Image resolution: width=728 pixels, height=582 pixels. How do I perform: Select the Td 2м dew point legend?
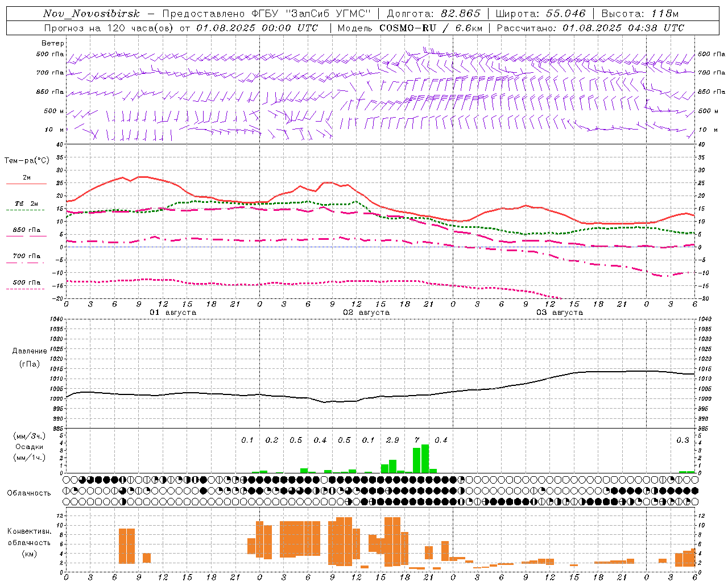pyautogui.click(x=26, y=204)
